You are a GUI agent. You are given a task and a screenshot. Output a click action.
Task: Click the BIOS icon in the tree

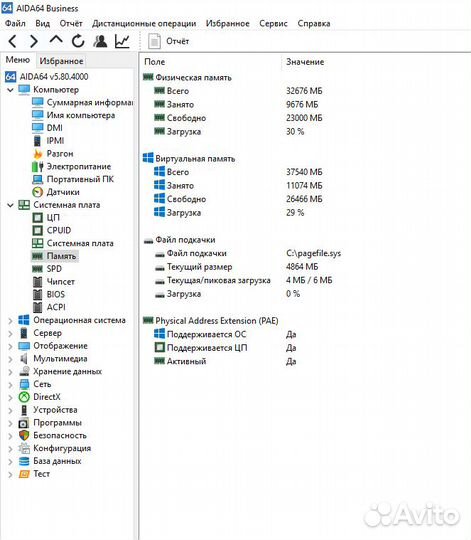(37, 294)
